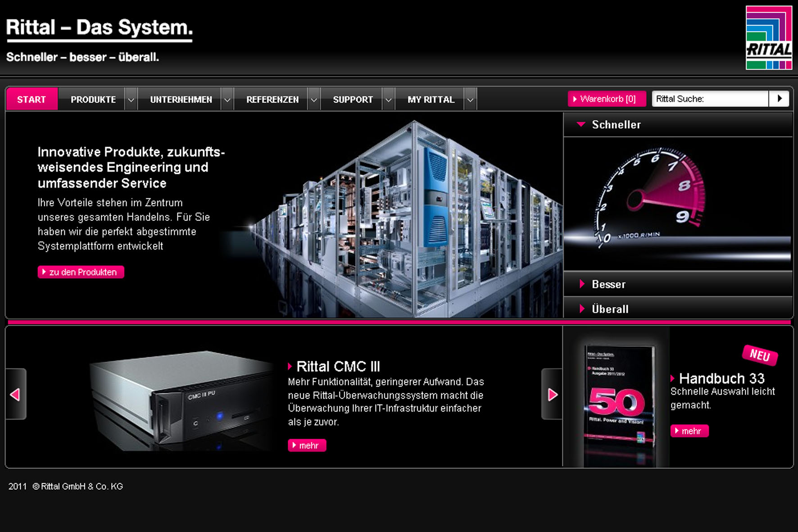Click the 'zu den Produkten' button

coord(81,272)
